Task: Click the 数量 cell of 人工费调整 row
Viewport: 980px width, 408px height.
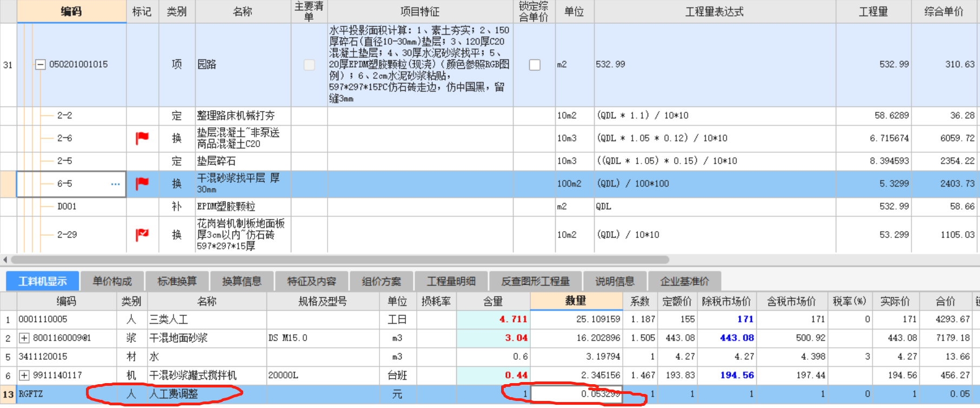Action: click(x=577, y=394)
